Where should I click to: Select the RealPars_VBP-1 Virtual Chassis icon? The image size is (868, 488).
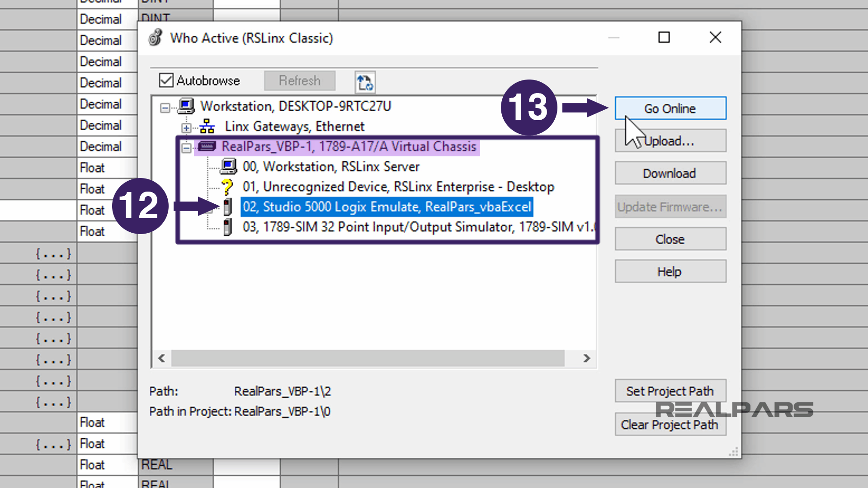point(206,146)
